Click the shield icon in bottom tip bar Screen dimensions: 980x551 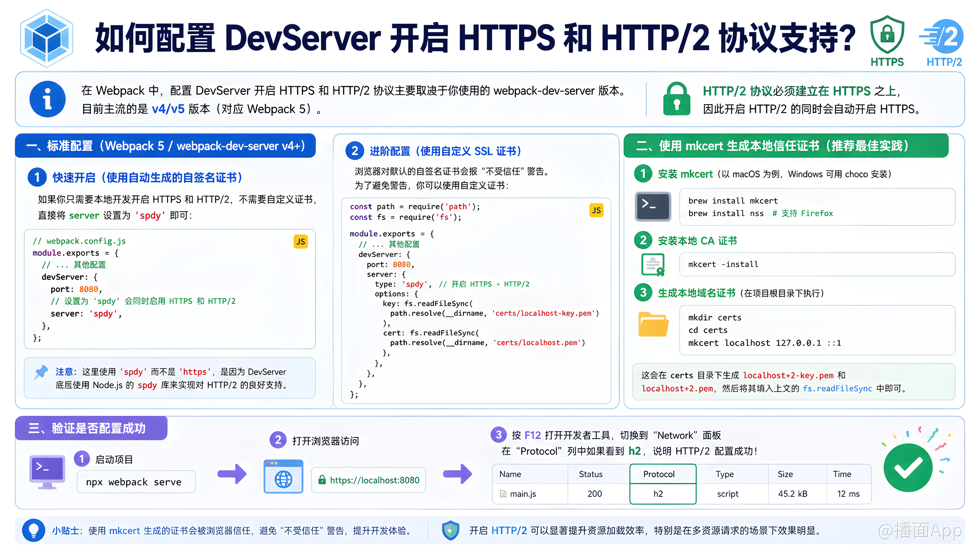coord(450,531)
